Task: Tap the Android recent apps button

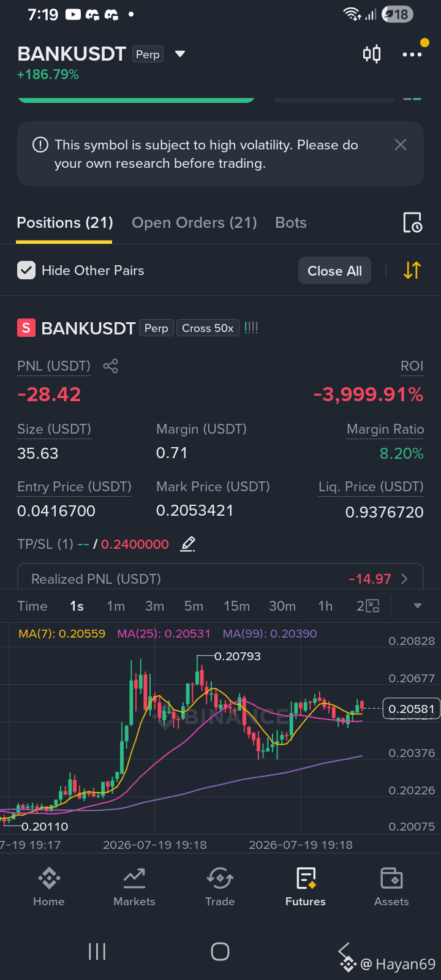Action: point(97,951)
